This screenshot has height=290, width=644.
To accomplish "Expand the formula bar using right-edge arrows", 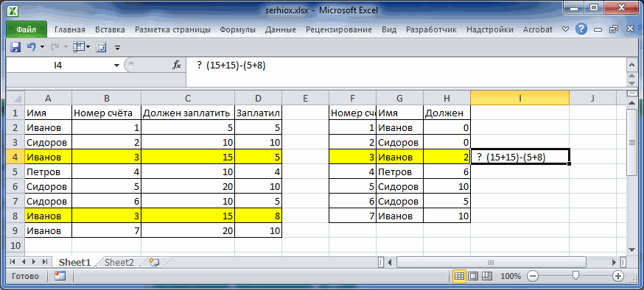I will [631, 65].
